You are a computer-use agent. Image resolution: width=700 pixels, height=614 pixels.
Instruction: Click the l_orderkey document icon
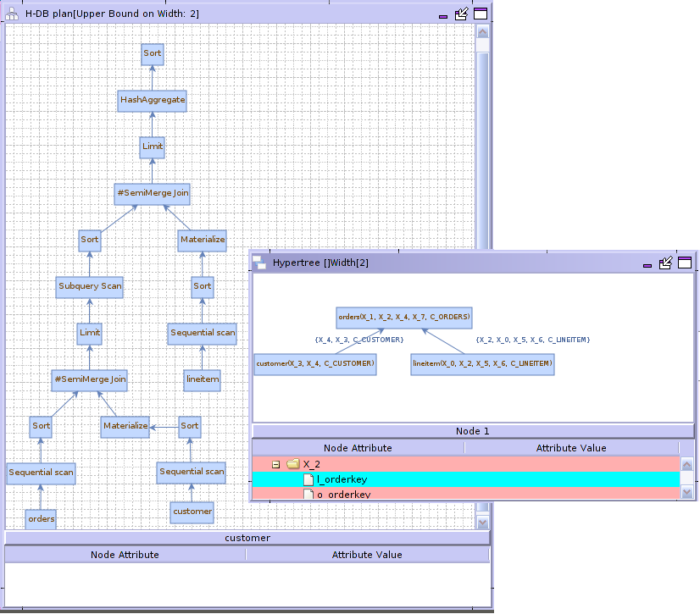308,479
